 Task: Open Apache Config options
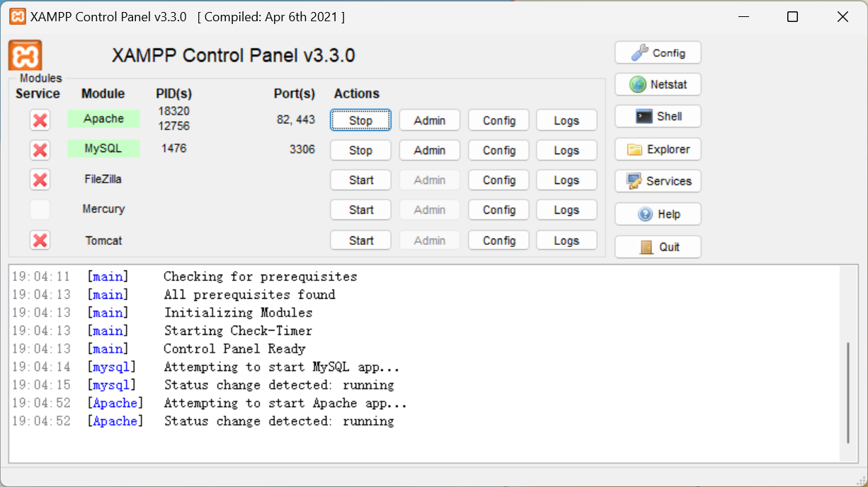pos(499,120)
